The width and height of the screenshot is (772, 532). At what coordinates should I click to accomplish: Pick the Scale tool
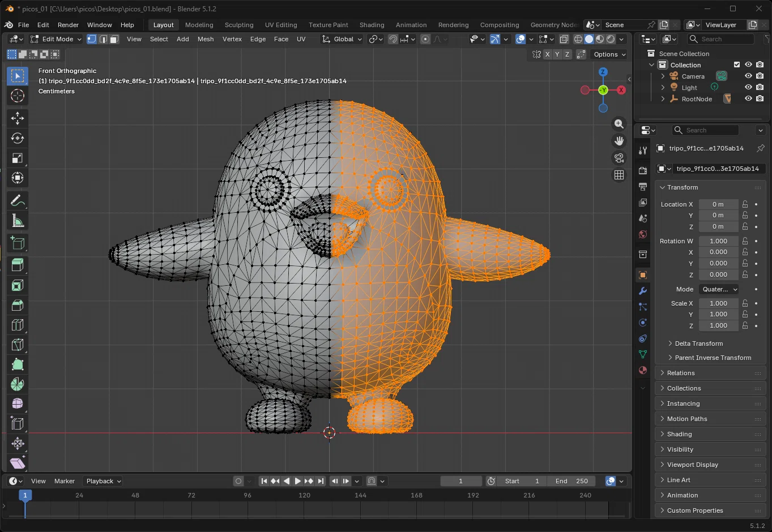tap(18, 158)
